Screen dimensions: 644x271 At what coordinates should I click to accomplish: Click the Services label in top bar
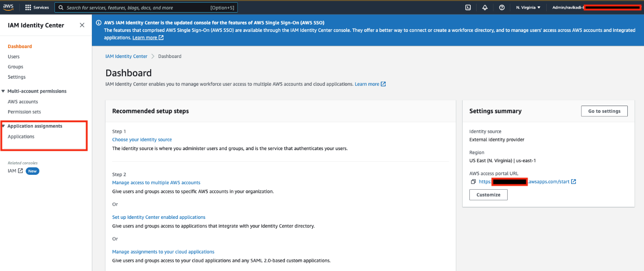41,8
